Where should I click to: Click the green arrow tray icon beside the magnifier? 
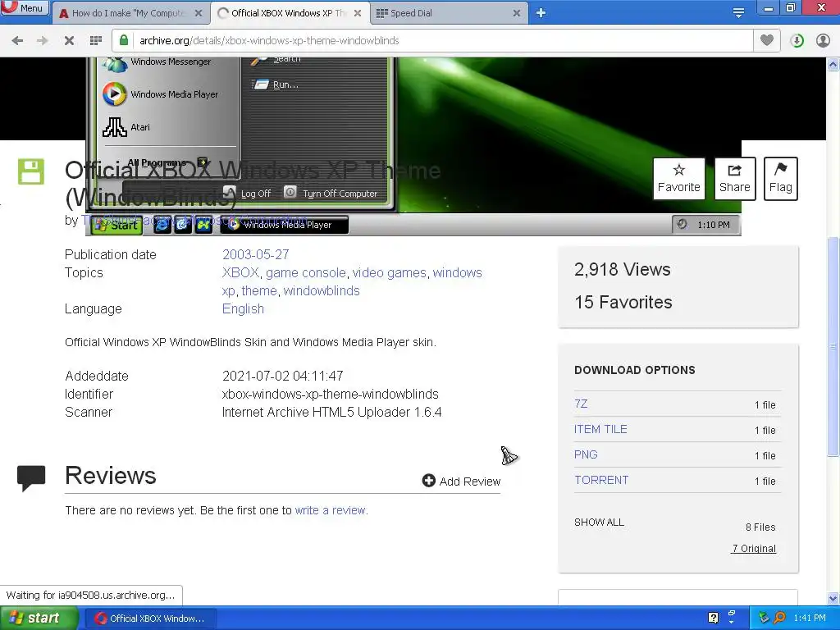coord(764,618)
